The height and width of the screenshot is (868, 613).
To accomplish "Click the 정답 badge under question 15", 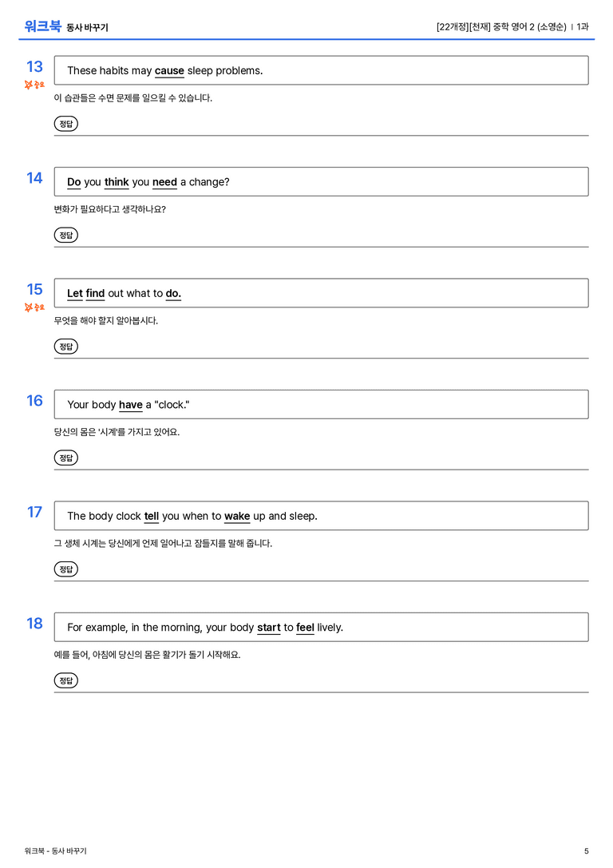I will click(x=65, y=346).
